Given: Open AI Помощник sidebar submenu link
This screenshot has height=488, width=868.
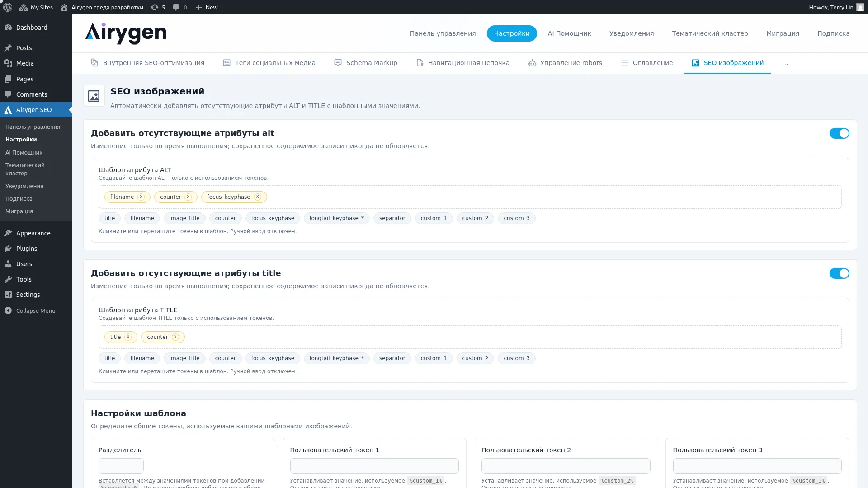Looking at the screenshot, I should [x=24, y=153].
